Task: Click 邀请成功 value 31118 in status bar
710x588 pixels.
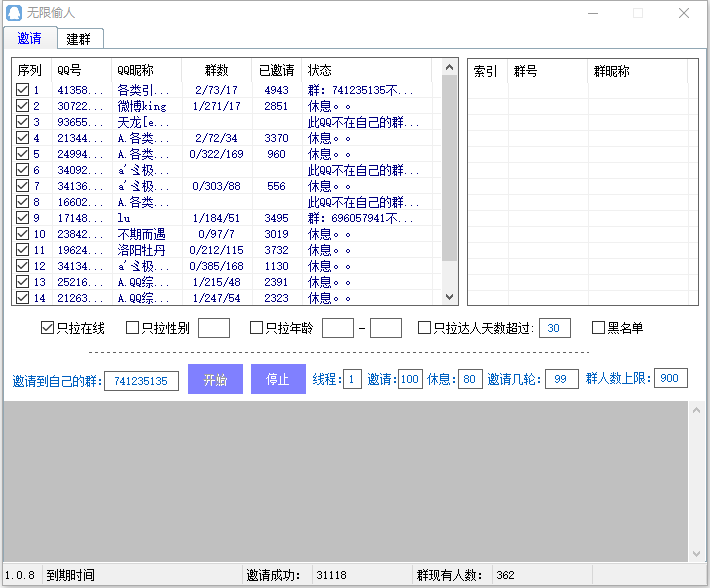Action: pos(331,575)
